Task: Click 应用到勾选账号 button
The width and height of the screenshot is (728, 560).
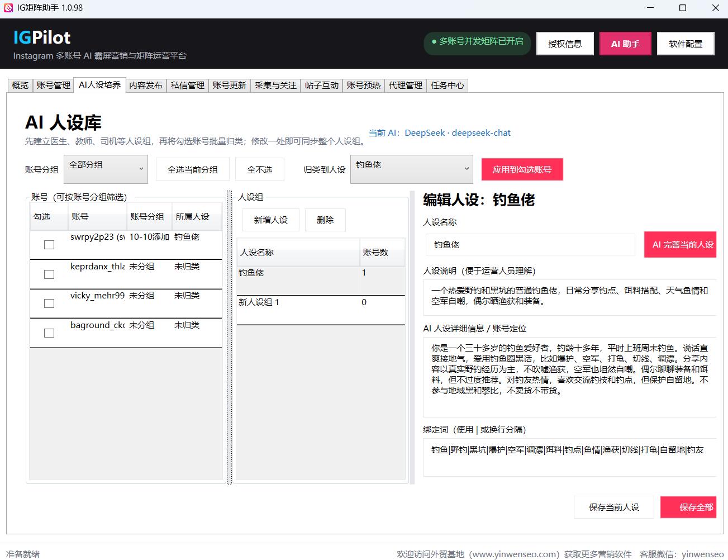Action: [x=522, y=169]
